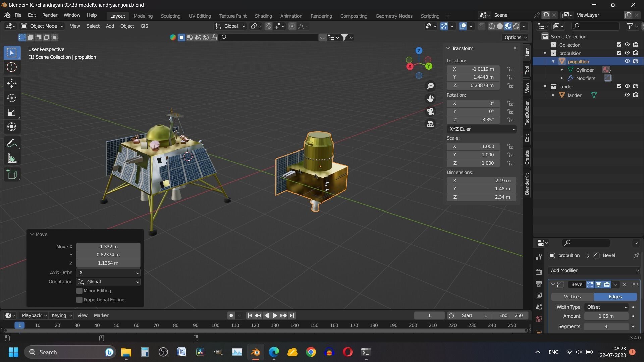Select the Vertices bevel option

tap(572, 297)
